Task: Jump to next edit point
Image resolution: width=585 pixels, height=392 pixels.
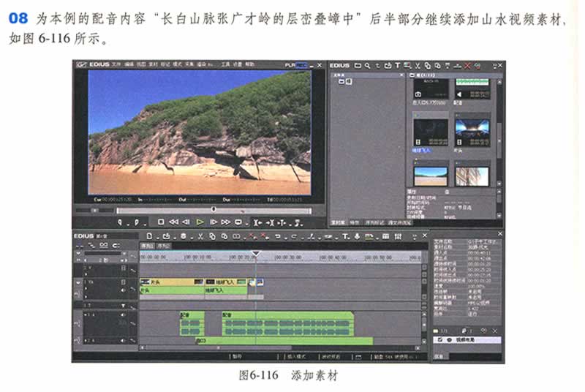Action: (x=270, y=222)
